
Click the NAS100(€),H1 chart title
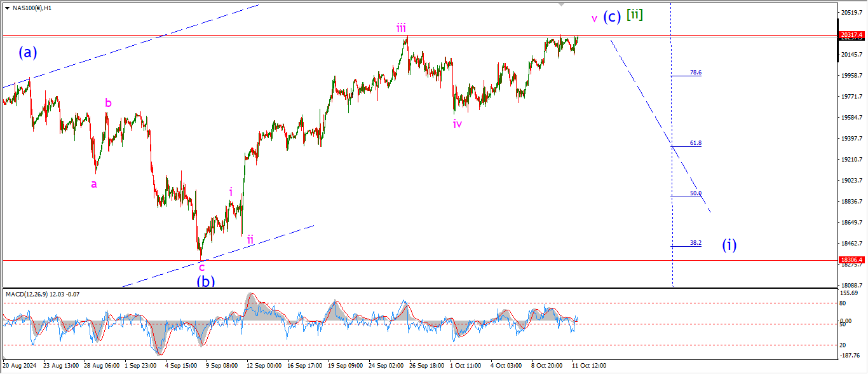(x=33, y=8)
